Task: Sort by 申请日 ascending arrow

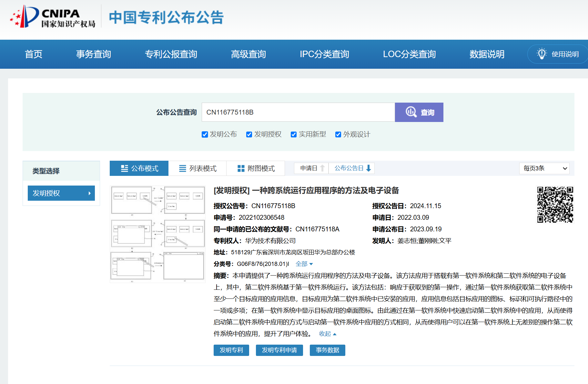Action: click(x=322, y=168)
